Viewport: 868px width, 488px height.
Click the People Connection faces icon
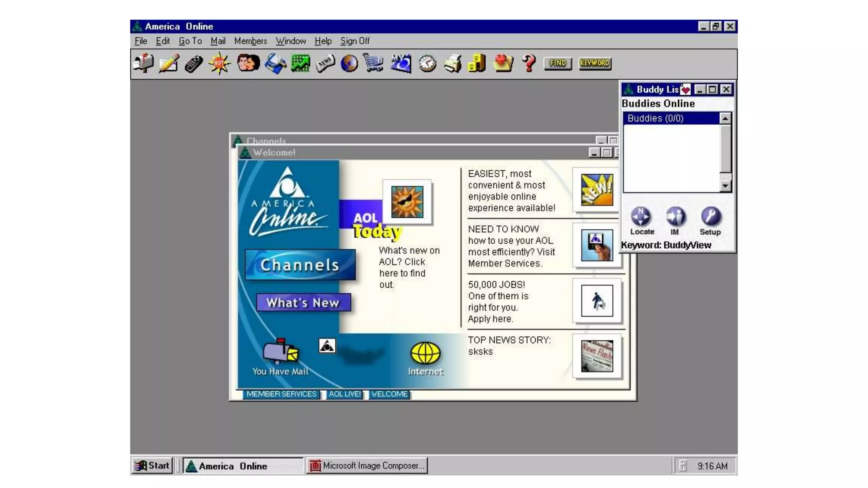(x=248, y=64)
